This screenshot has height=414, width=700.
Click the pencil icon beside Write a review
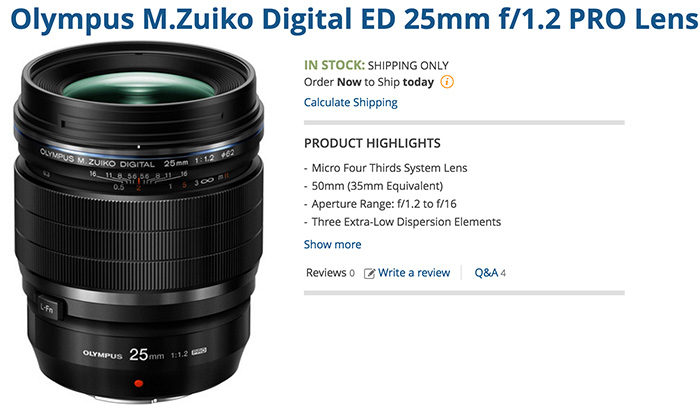click(x=369, y=273)
